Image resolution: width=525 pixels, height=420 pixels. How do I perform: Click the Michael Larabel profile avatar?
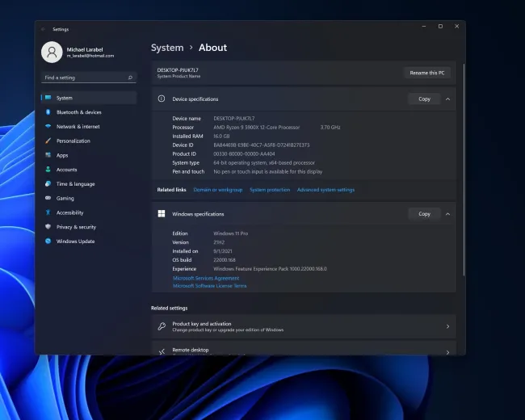click(x=52, y=52)
